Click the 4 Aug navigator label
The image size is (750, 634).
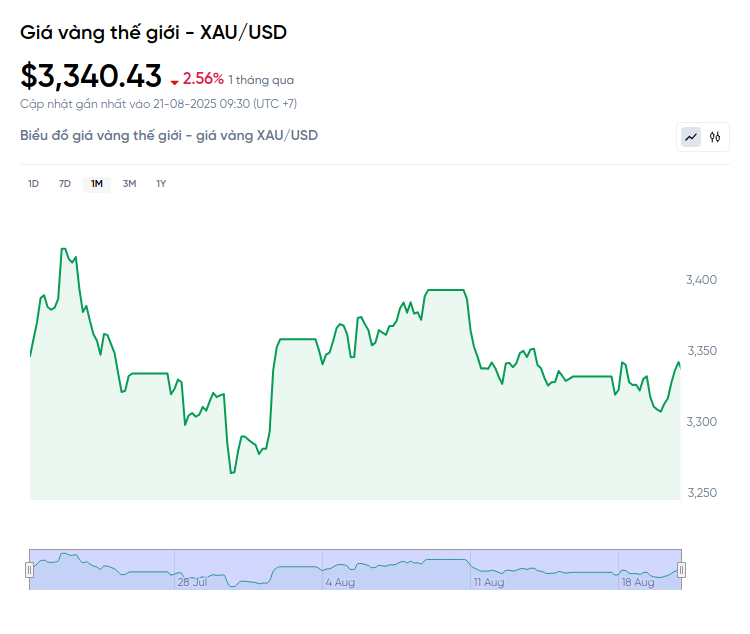point(340,582)
